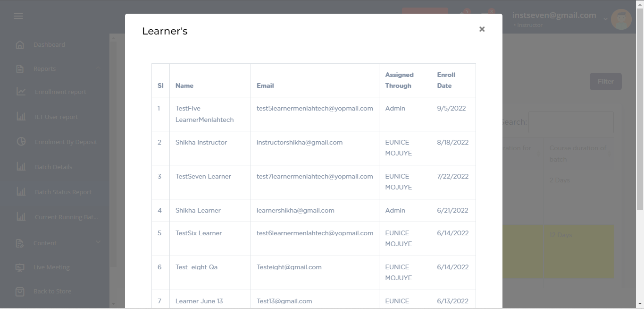Close the Learner's dialog
The height and width of the screenshot is (309, 644).
(x=482, y=29)
